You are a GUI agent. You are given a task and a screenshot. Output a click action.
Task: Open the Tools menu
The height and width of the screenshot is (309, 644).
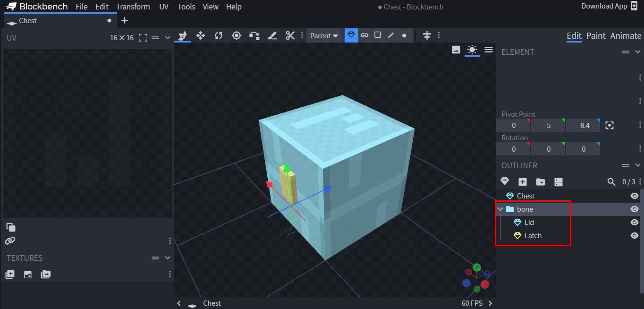click(186, 7)
